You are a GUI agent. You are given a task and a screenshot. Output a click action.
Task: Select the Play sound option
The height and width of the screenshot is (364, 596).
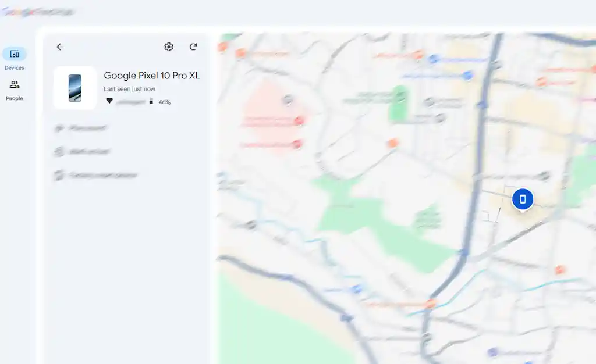(81, 128)
